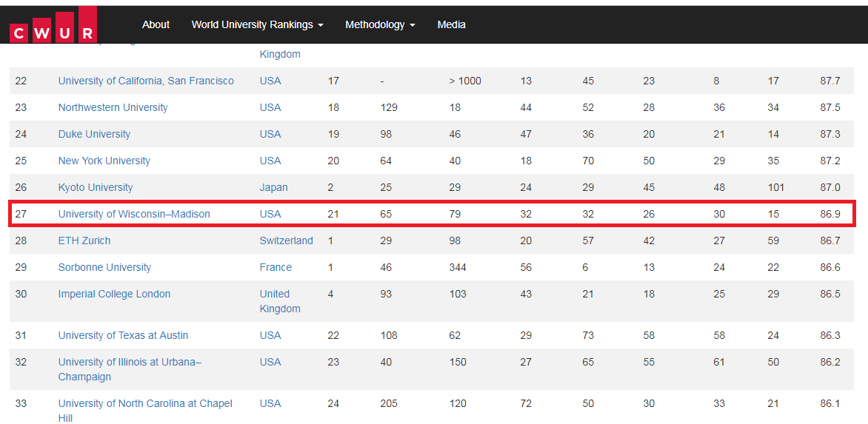This screenshot has height=424, width=868.
Task: Click value 79 in Wisconsin–Madison row
Action: 455,213
